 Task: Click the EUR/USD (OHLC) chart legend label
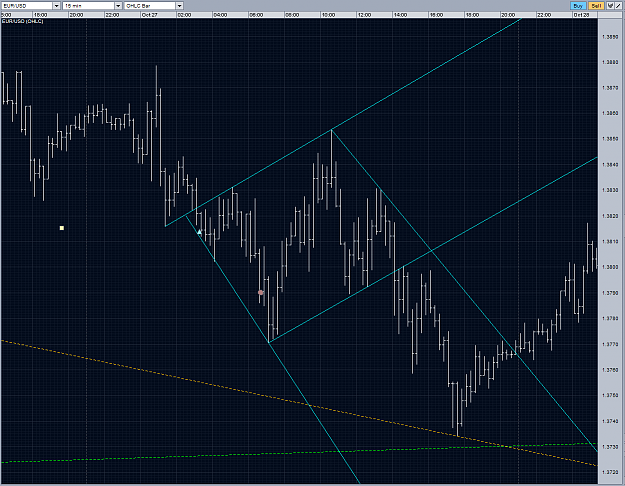click(22, 21)
